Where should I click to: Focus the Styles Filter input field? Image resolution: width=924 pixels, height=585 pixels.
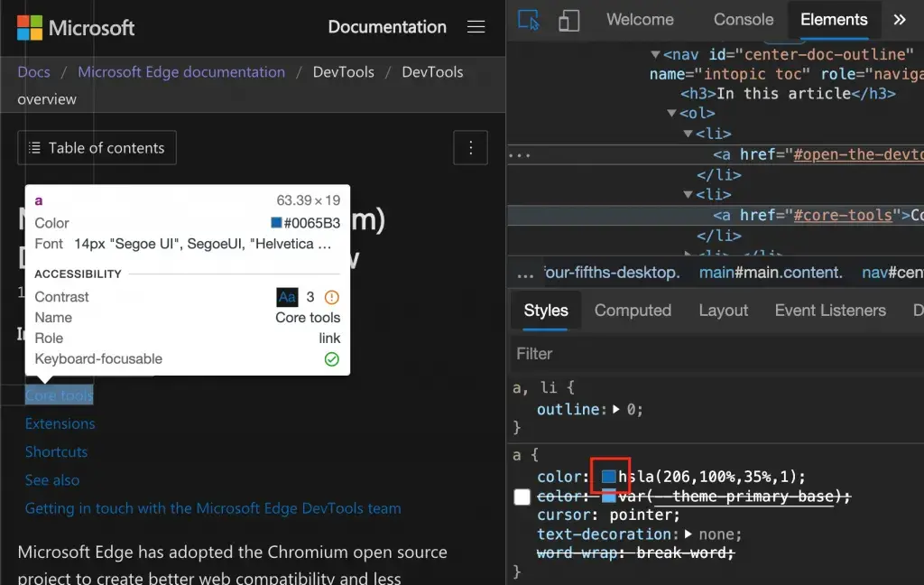pos(716,354)
